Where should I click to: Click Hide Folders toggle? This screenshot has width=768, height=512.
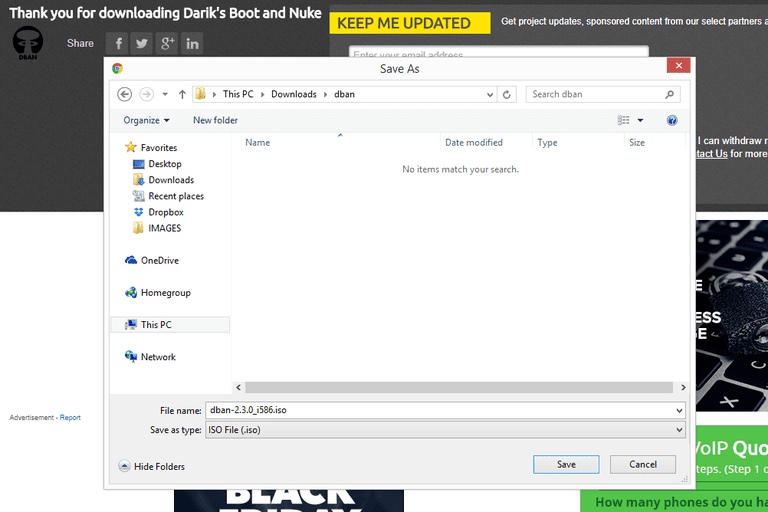[x=152, y=466]
